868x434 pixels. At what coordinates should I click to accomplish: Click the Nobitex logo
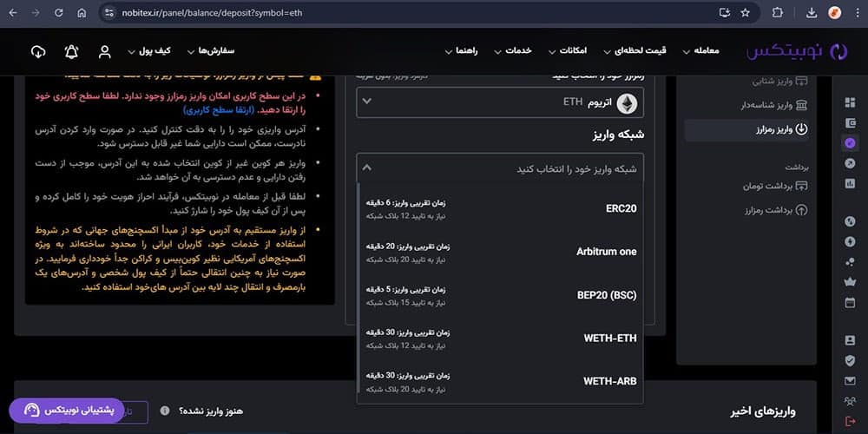coord(797,51)
